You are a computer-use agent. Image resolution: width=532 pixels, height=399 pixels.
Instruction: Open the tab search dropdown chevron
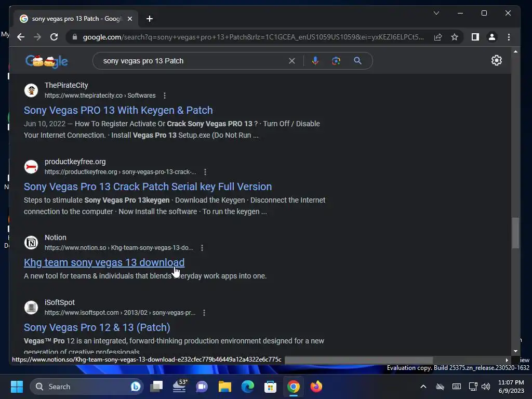pyautogui.click(x=436, y=13)
